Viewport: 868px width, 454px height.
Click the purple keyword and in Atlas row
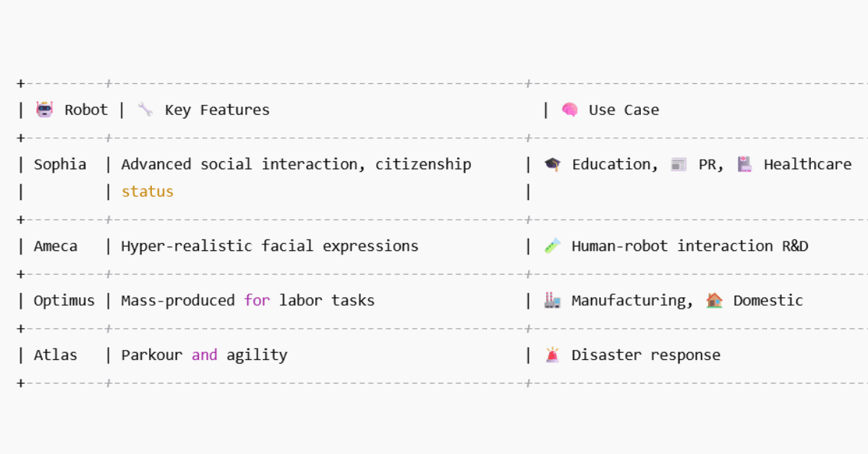(205, 355)
